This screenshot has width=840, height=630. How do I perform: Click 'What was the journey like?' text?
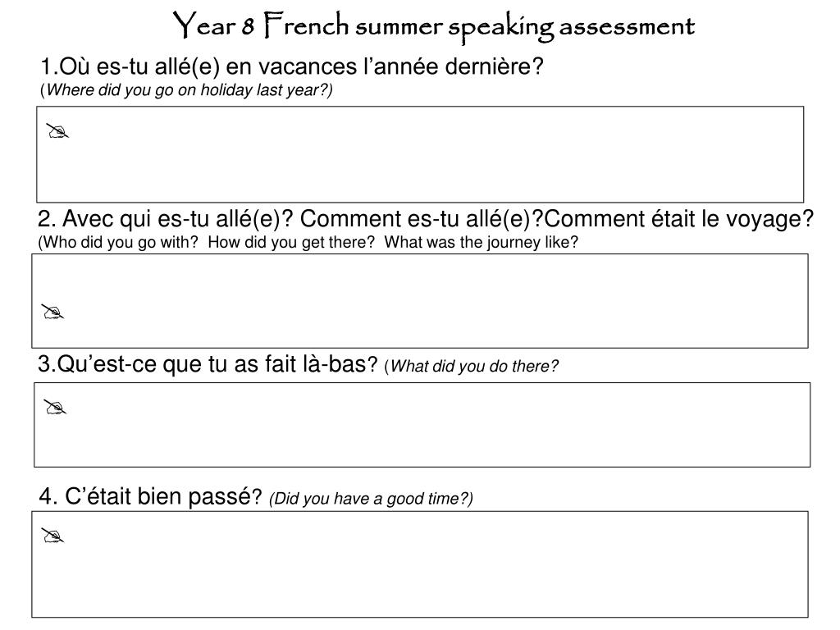[x=481, y=242]
